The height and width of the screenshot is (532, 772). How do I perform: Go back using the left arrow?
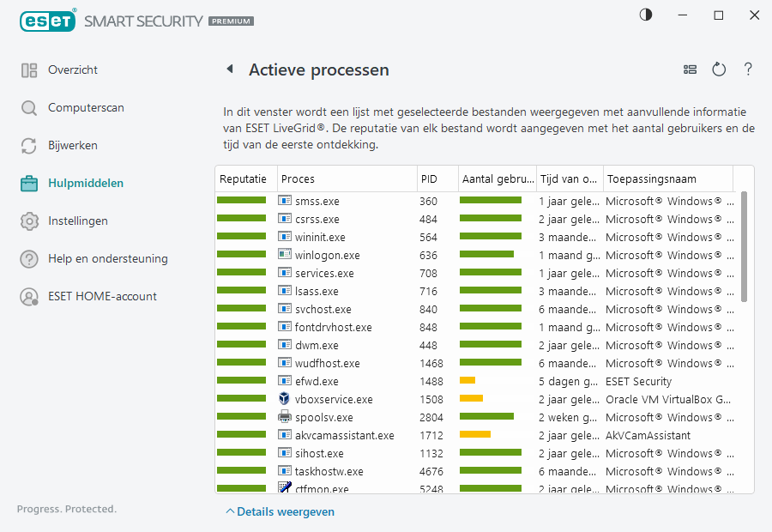230,70
